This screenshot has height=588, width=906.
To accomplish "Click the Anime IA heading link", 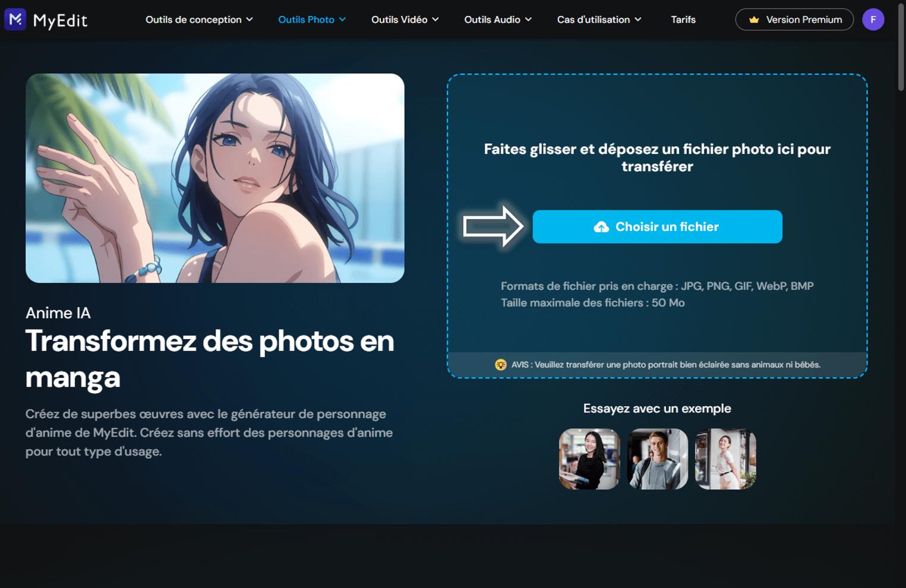I will (x=58, y=313).
